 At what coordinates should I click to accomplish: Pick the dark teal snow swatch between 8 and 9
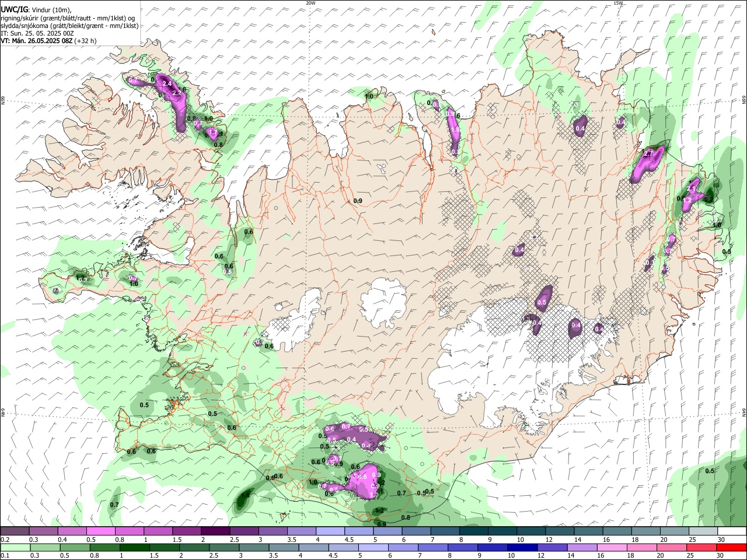point(474,531)
